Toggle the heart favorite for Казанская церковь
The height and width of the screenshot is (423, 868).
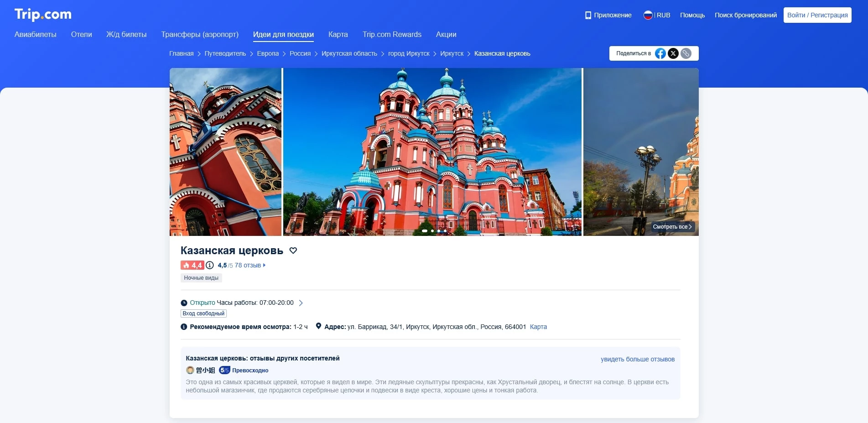(x=294, y=251)
